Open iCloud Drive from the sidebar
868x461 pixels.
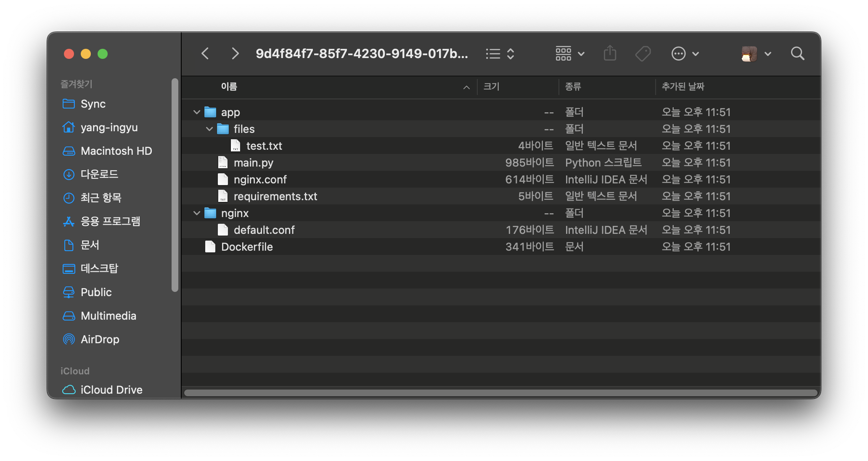111,389
